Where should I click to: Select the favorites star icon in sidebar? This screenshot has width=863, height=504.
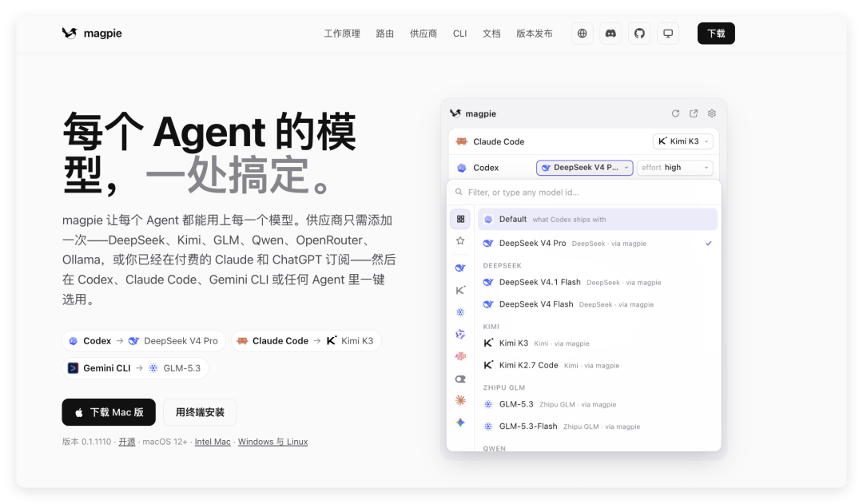460,240
